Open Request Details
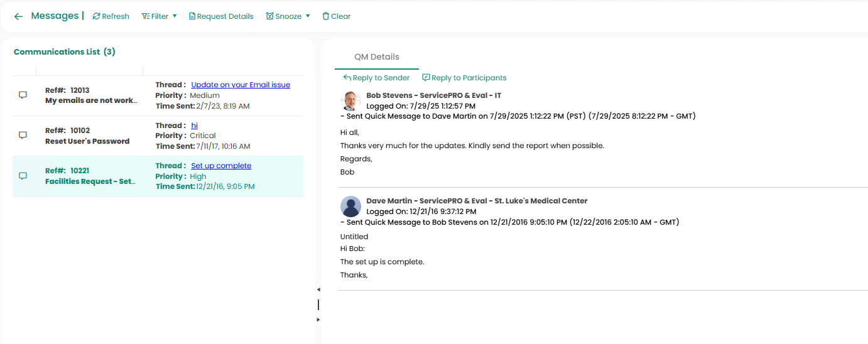 coord(221,16)
